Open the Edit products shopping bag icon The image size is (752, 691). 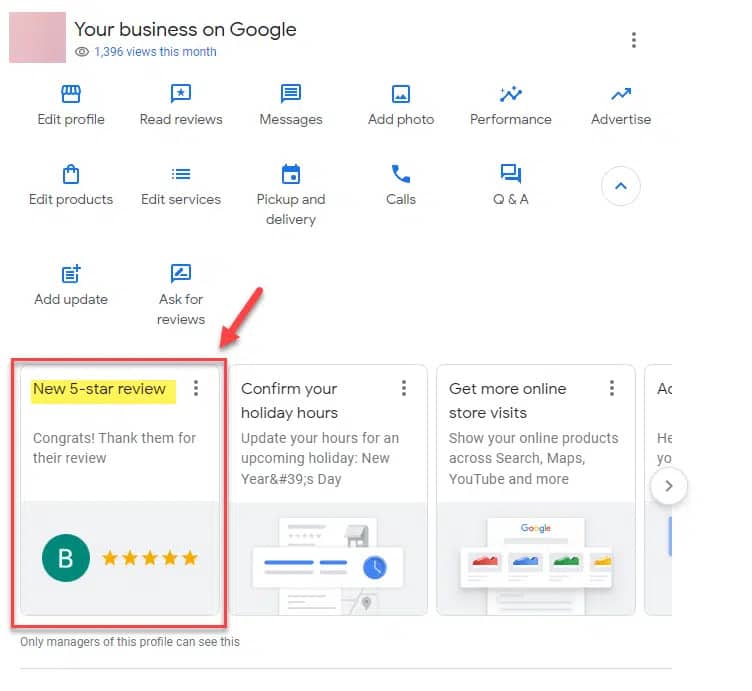71,174
